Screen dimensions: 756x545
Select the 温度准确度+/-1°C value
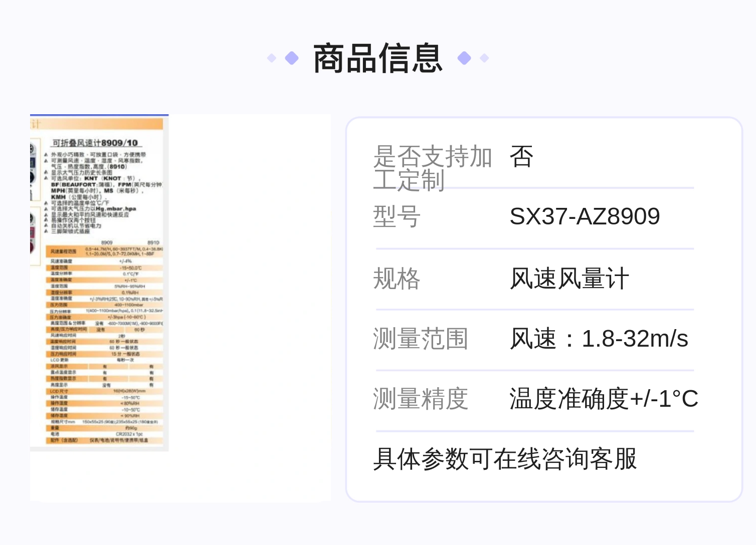click(x=604, y=399)
